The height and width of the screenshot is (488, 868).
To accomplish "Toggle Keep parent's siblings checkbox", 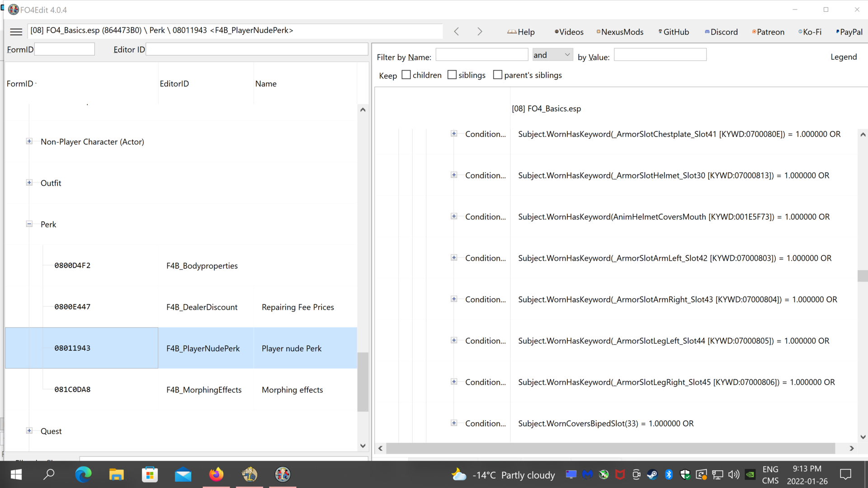I will pyautogui.click(x=497, y=75).
